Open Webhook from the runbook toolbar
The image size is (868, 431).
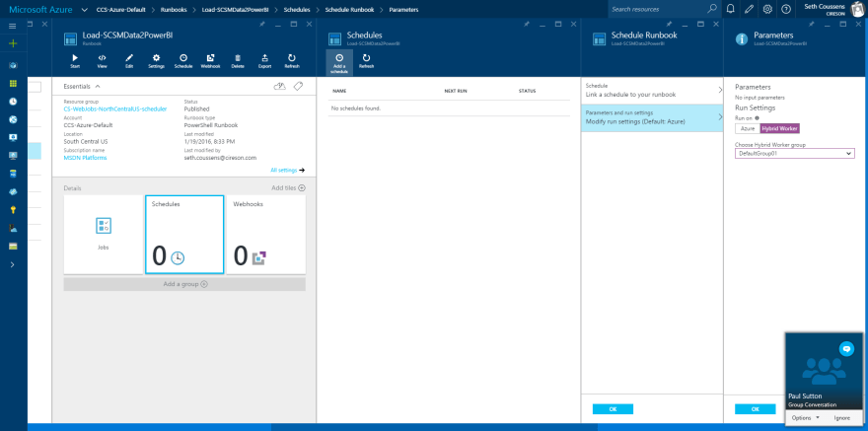210,61
